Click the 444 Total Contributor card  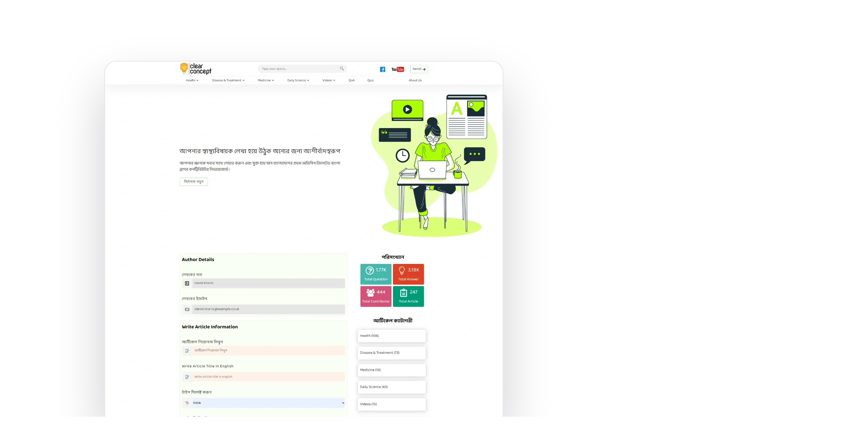tap(376, 296)
